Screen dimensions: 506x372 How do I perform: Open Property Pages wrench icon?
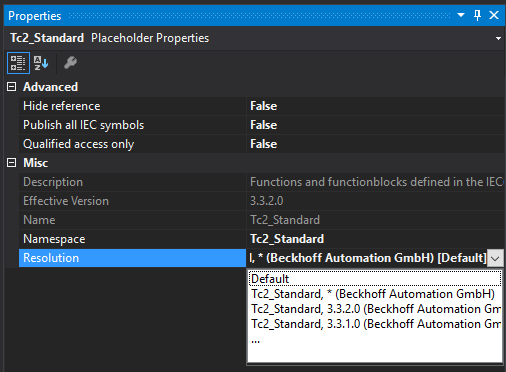pos(70,63)
